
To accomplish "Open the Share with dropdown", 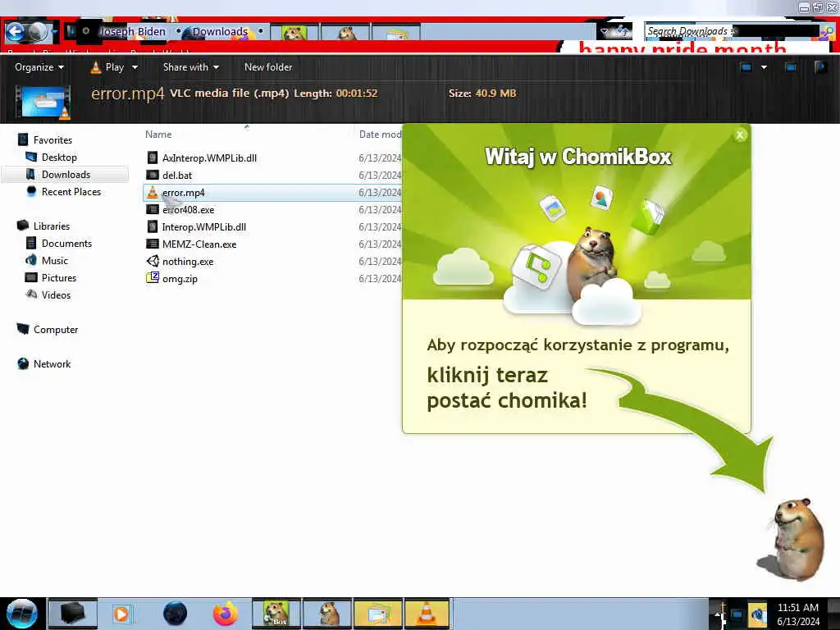I will click(x=190, y=67).
